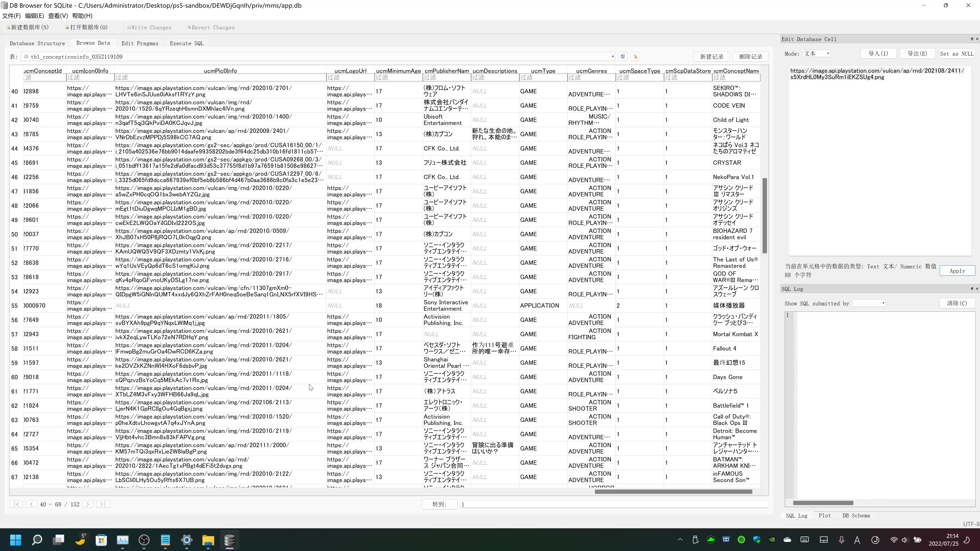Click the Open Database (打开数据库) toolbar button

tap(86, 27)
